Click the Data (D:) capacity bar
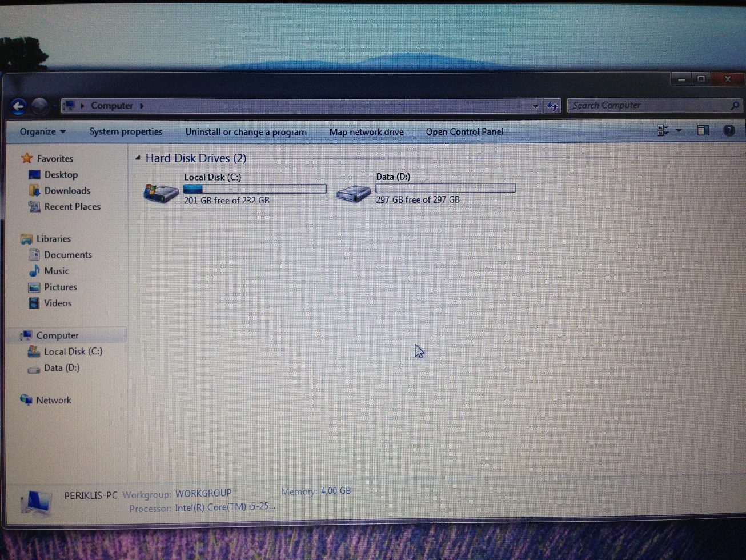 (446, 188)
